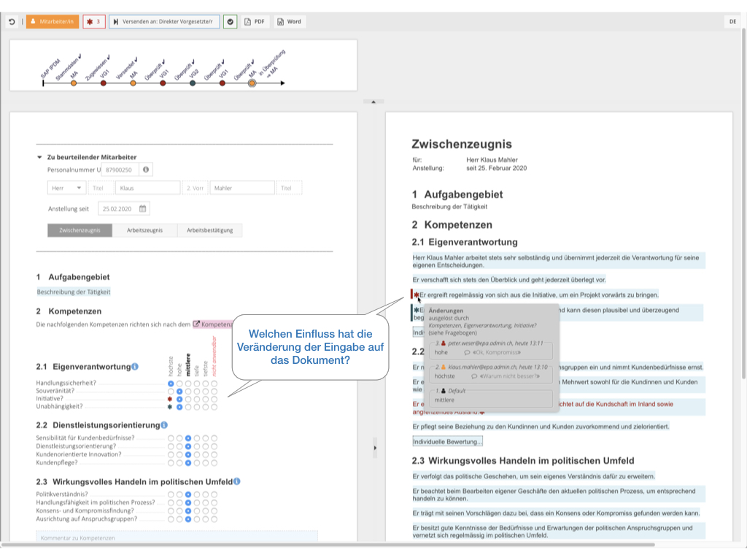This screenshot has width=747, height=560.
Task: Click info icon next to Personalnummer
Action: [x=146, y=170]
